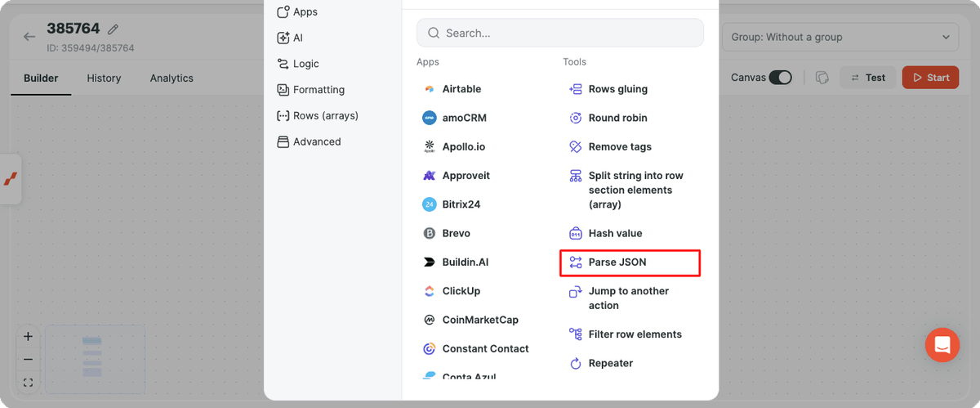The width and height of the screenshot is (980, 408).
Task: Click the Bitrix24 round icon
Action: (430, 204)
